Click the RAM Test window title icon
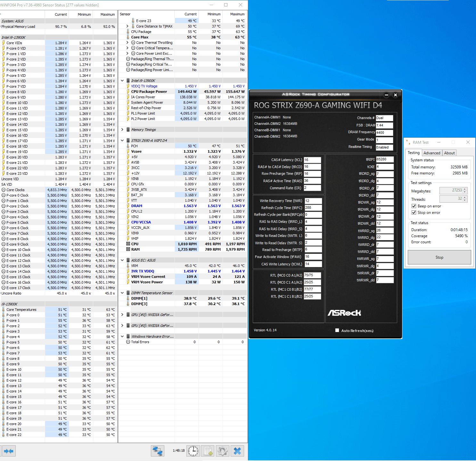The image size is (476, 461). [408, 142]
